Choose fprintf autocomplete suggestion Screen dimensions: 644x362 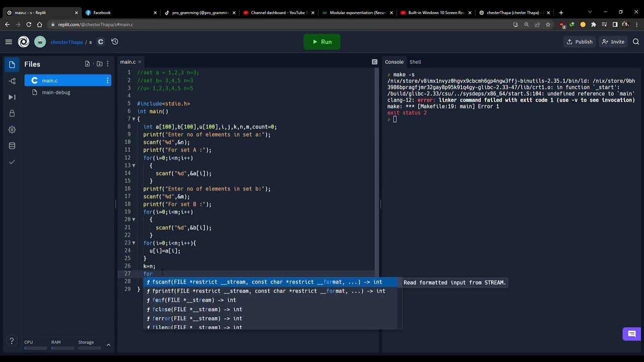[271, 291]
